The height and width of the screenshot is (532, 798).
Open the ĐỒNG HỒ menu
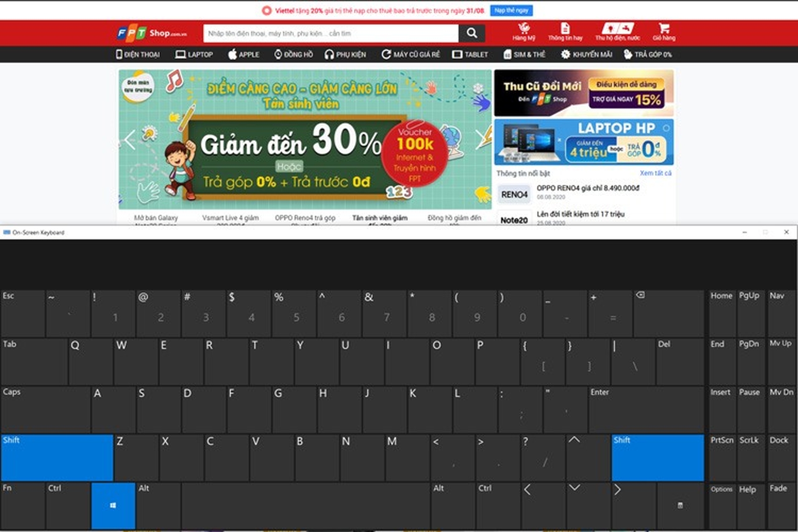click(x=293, y=54)
